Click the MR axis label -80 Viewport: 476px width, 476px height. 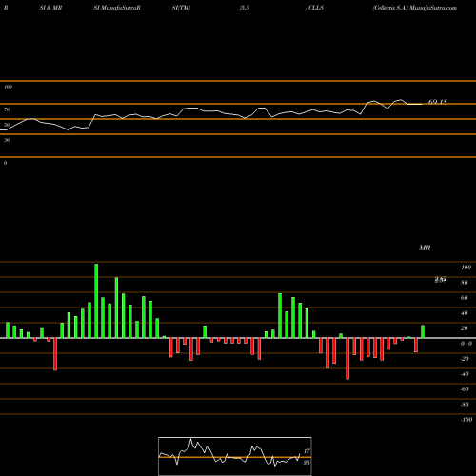[465, 405]
